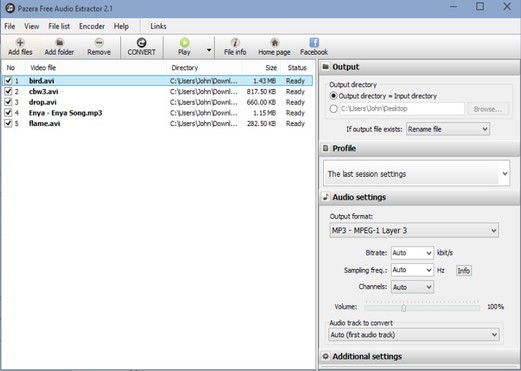The width and height of the screenshot is (521, 371).
Task: Click the Add folder toolbar icon
Action: pyautogui.click(x=59, y=42)
